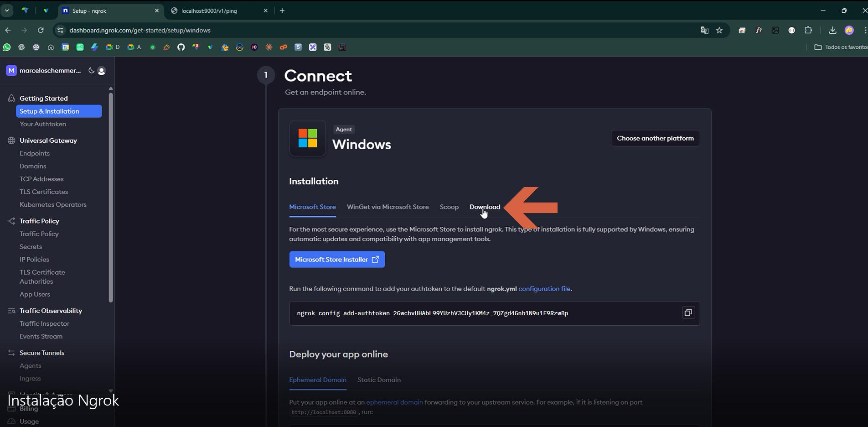Switch to the localhost:9000/v1/ping browser tab

tap(219, 10)
